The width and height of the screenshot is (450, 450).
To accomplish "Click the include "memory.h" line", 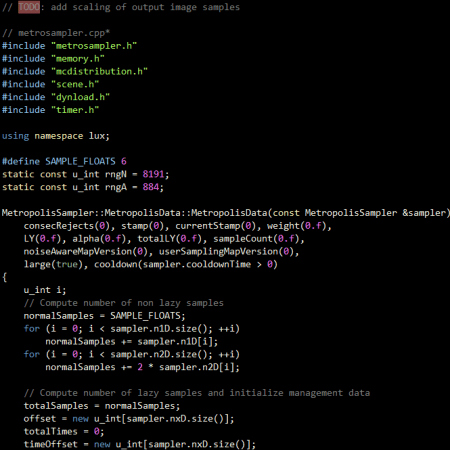I will point(53,59).
